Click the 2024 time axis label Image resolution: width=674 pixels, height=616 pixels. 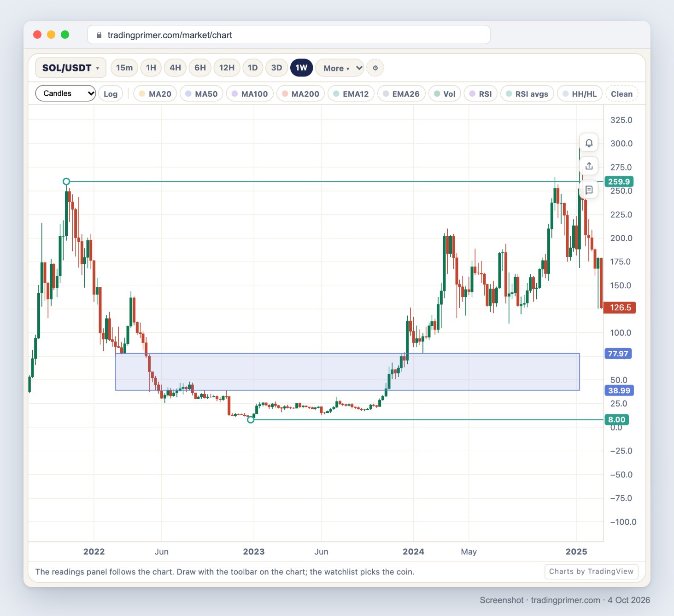413,552
